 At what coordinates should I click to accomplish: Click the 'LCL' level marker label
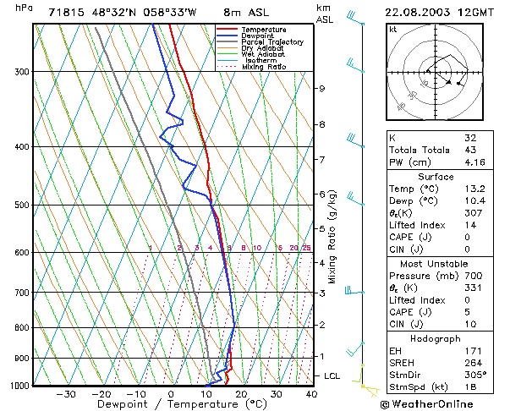click(332, 376)
